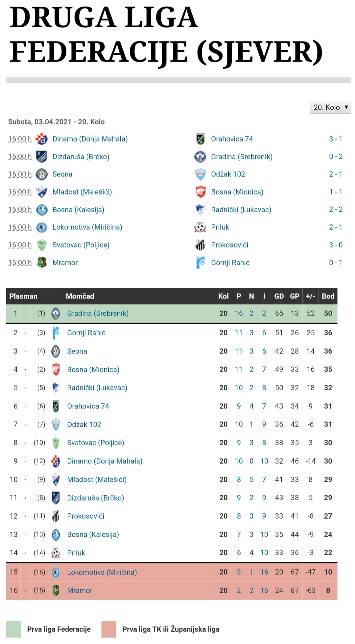
Task: Open the 3 - 1 Dinamo match result
Action: [x=336, y=139]
